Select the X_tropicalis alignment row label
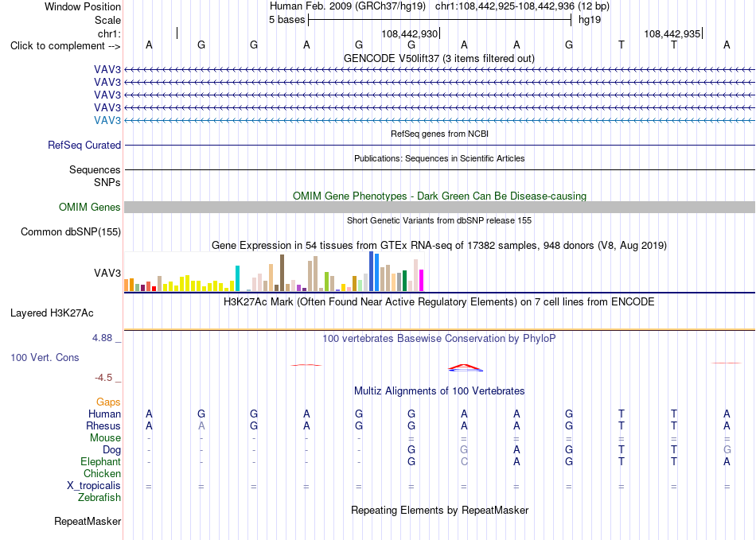This screenshot has height=540, width=756. tap(94, 486)
